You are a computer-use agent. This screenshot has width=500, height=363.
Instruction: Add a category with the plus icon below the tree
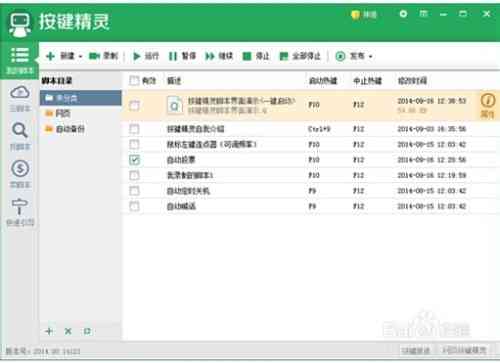(49, 331)
